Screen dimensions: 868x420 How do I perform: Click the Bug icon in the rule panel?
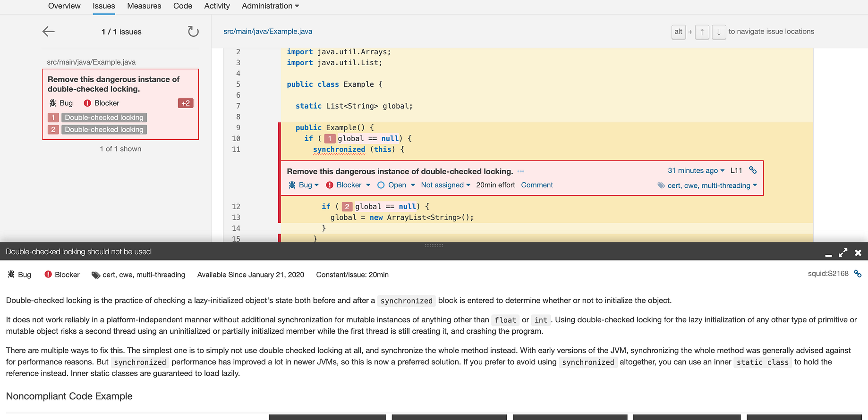coord(11,274)
